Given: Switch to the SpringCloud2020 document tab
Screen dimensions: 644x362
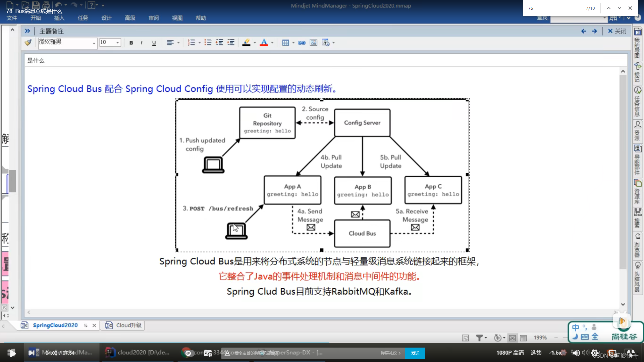Looking at the screenshot, I should [55, 325].
